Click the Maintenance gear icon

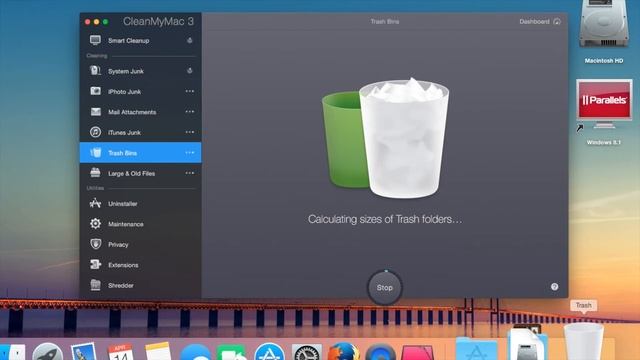click(96, 224)
